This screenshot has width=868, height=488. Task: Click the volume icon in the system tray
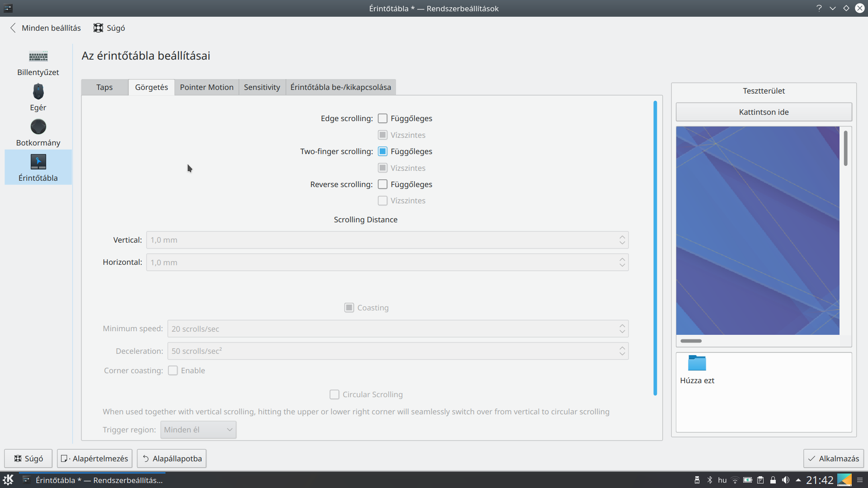tap(786, 480)
